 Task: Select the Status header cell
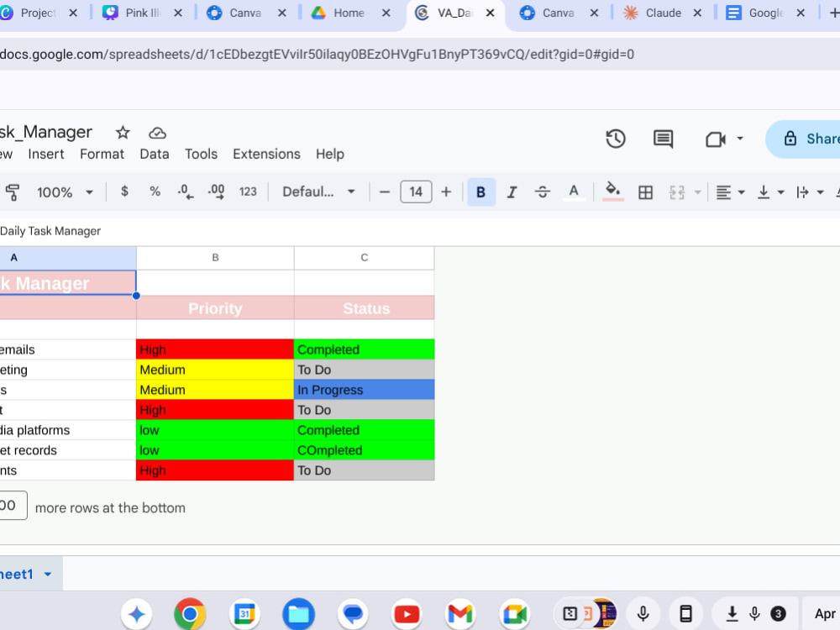click(x=365, y=308)
